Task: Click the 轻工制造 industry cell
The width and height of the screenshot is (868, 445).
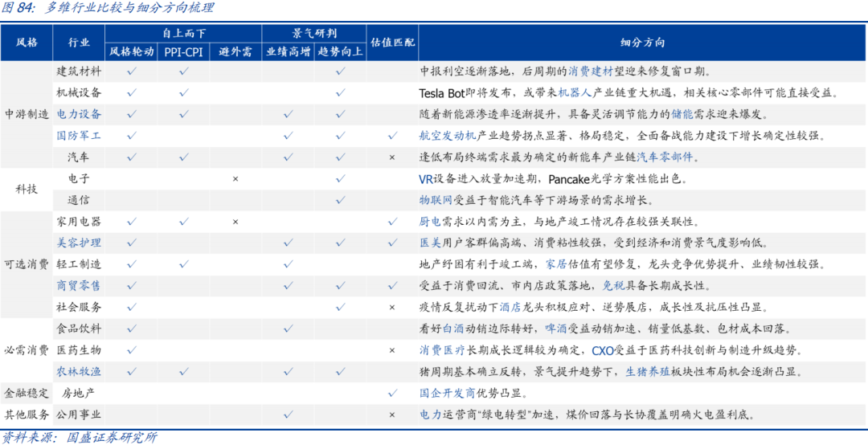Action: click(x=79, y=264)
